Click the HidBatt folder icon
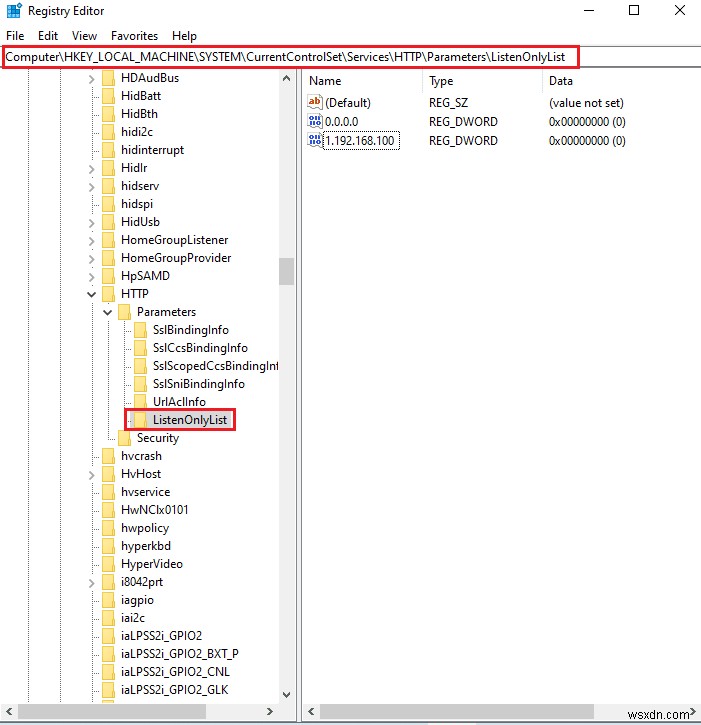 tap(109, 96)
